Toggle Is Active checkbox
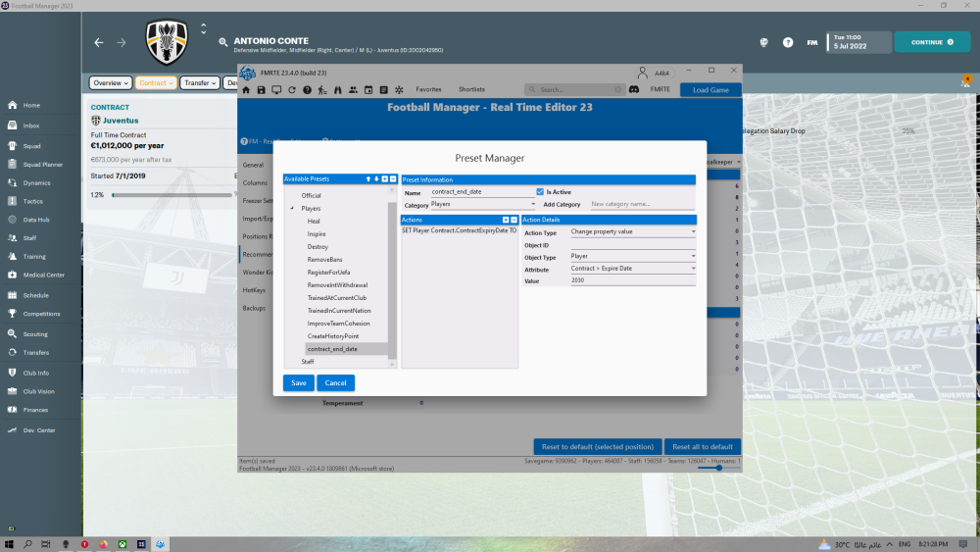The image size is (980, 552). [x=540, y=192]
